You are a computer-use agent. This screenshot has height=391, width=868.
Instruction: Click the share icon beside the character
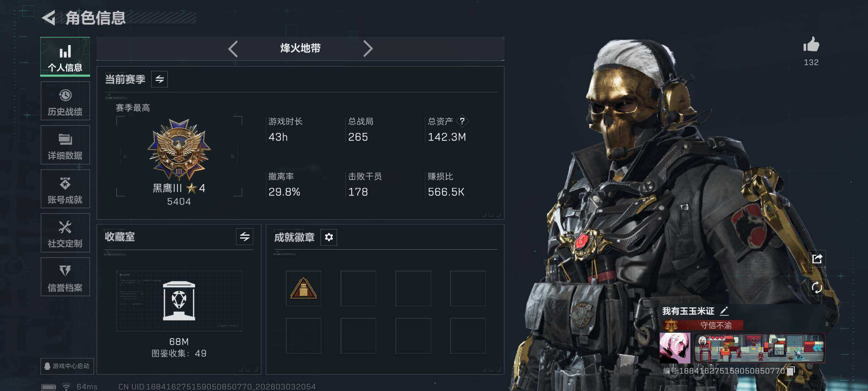(x=817, y=258)
